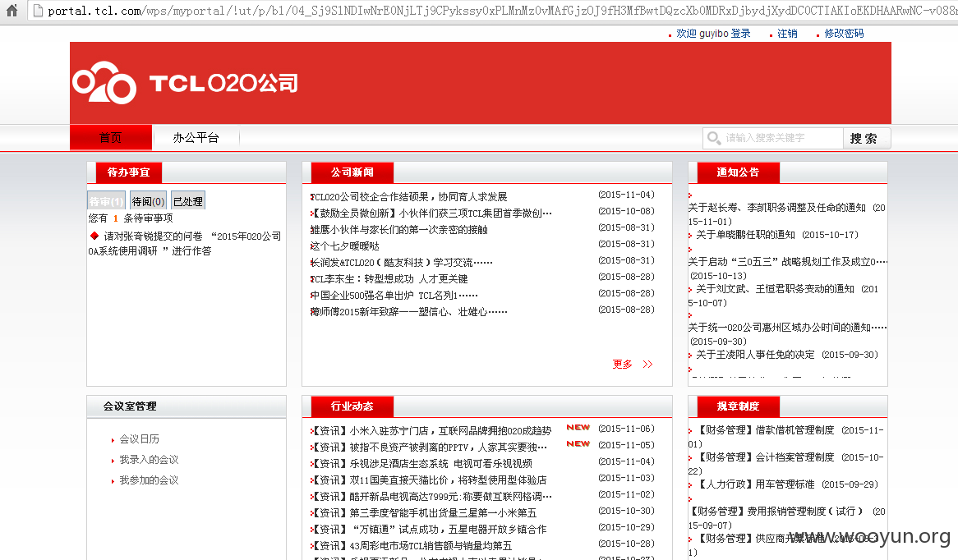Open news 长润发&TCLO2O 学习交流
The width and height of the screenshot is (958, 560).
click(x=402, y=263)
